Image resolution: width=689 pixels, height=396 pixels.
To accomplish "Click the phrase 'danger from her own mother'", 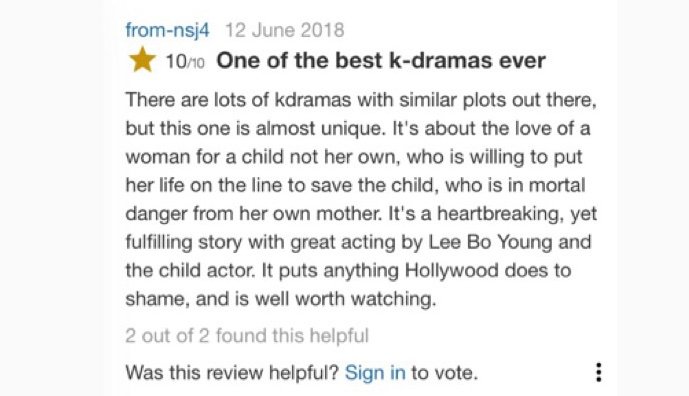I will [x=253, y=214].
